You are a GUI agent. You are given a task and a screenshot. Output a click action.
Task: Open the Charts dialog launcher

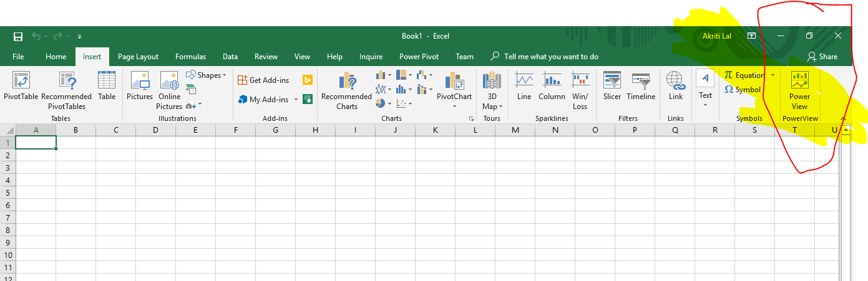coord(471,118)
